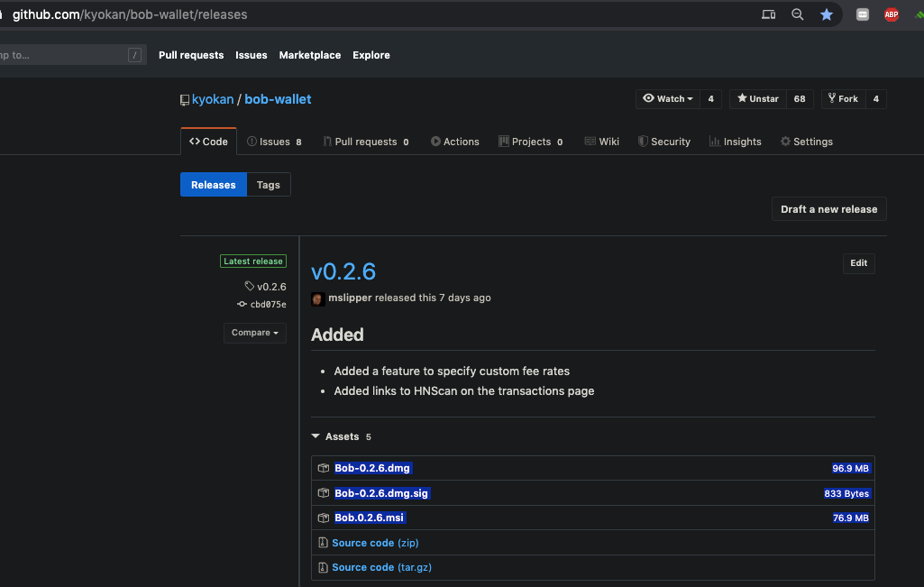The height and width of the screenshot is (587, 924).
Task: Click the package icon beside Bob-0.2.6.dmg
Action: pos(323,468)
